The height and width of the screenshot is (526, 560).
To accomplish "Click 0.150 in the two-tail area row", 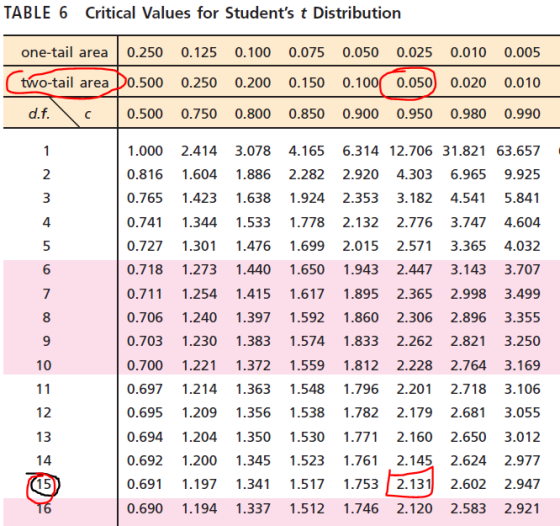I will [306, 83].
